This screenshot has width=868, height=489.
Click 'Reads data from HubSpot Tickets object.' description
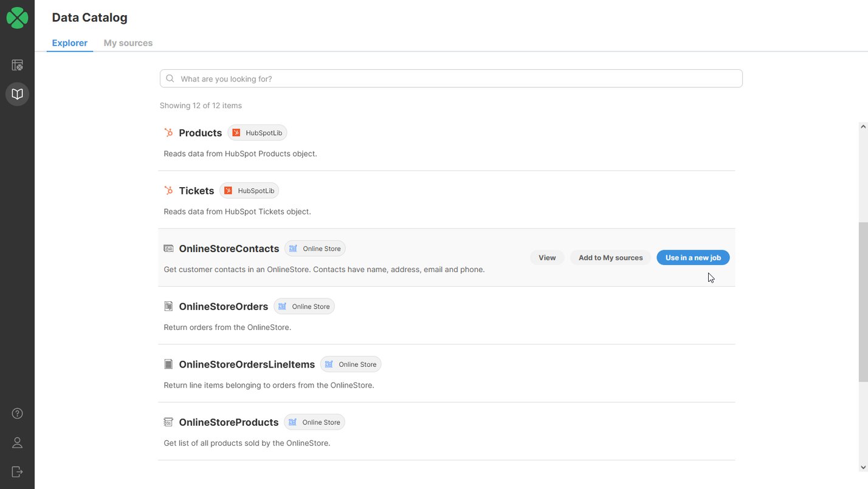[x=237, y=211]
